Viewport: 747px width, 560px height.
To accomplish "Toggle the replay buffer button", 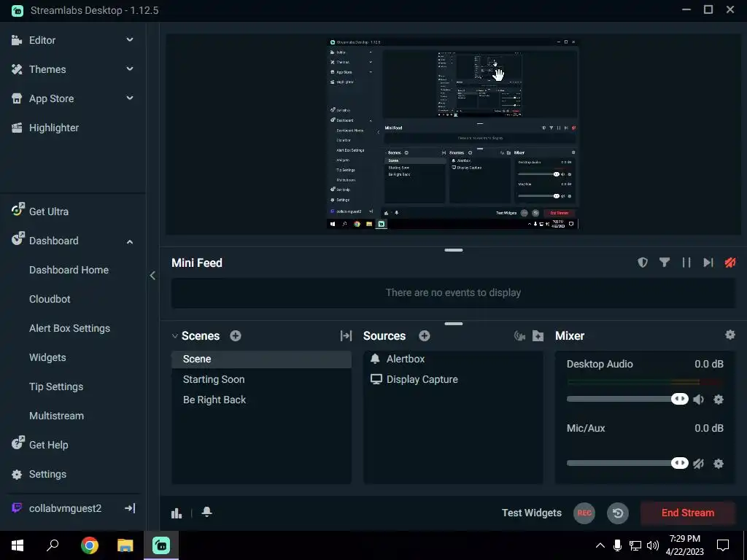I will pos(618,513).
